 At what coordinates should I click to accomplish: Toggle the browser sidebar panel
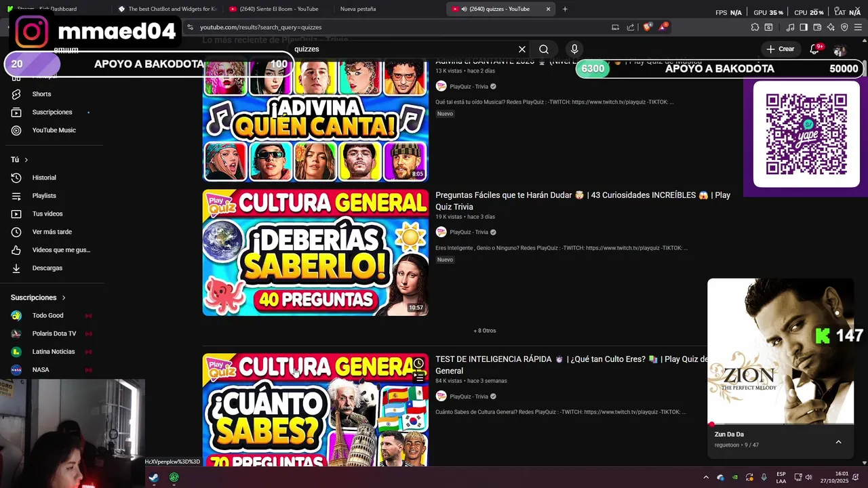coord(804,27)
